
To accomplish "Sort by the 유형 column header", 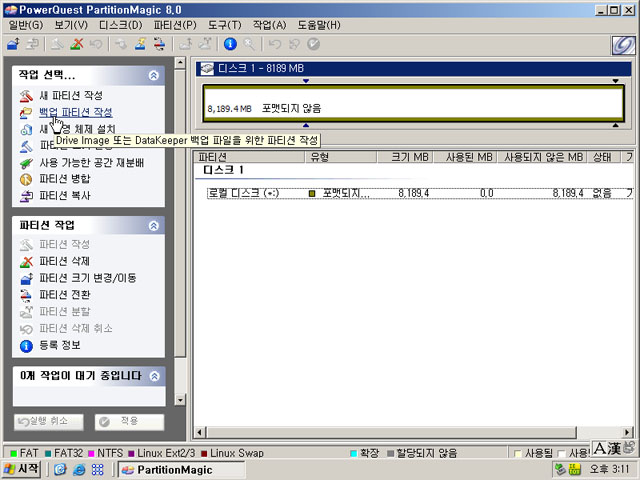I will click(x=341, y=157).
